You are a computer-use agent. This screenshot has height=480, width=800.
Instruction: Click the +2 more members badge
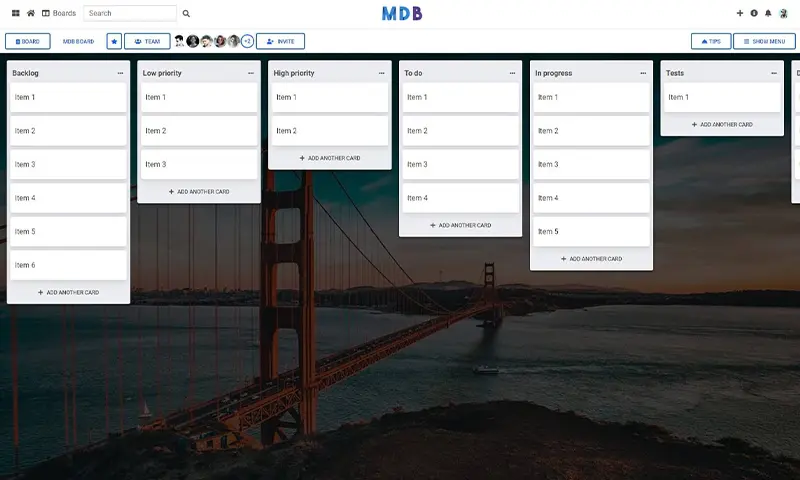pos(247,41)
